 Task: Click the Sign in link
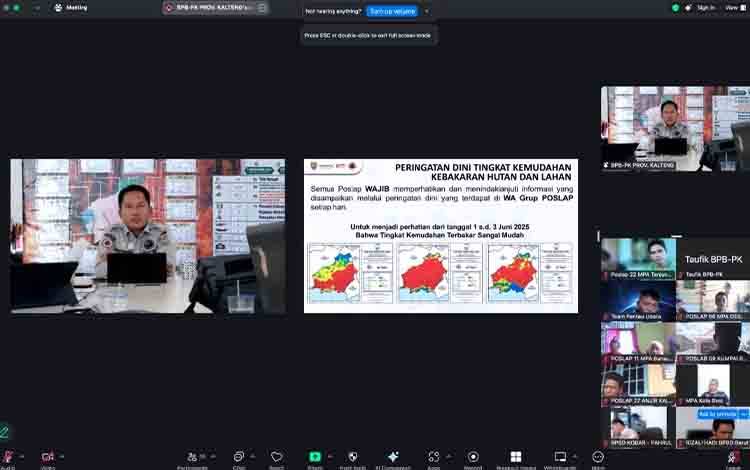pyautogui.click(x=706, y=8)
